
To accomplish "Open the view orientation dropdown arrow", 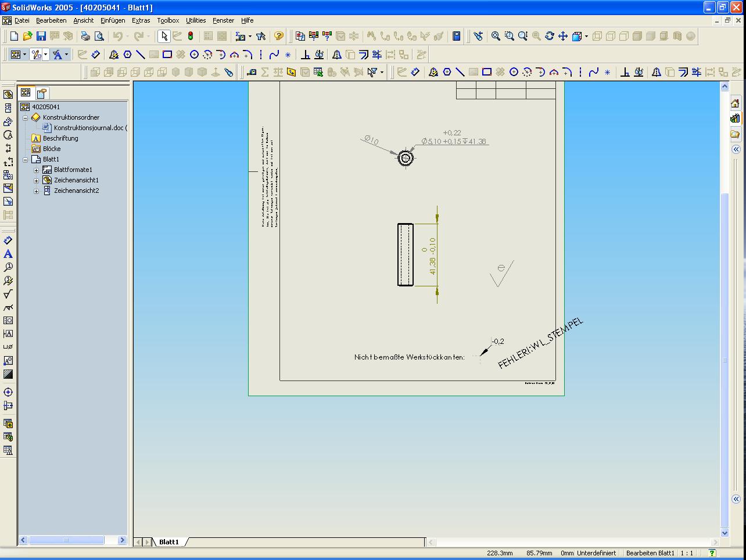I will point(586,37).
